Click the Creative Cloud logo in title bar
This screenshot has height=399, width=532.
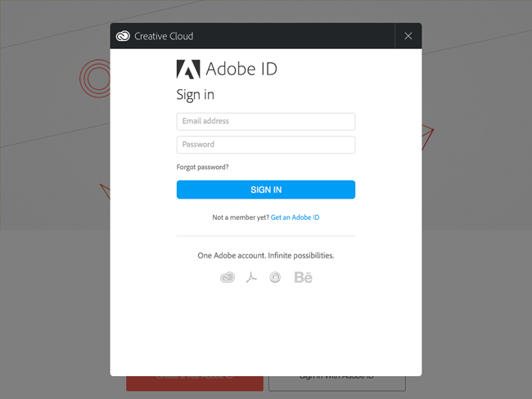pos(124,36)
